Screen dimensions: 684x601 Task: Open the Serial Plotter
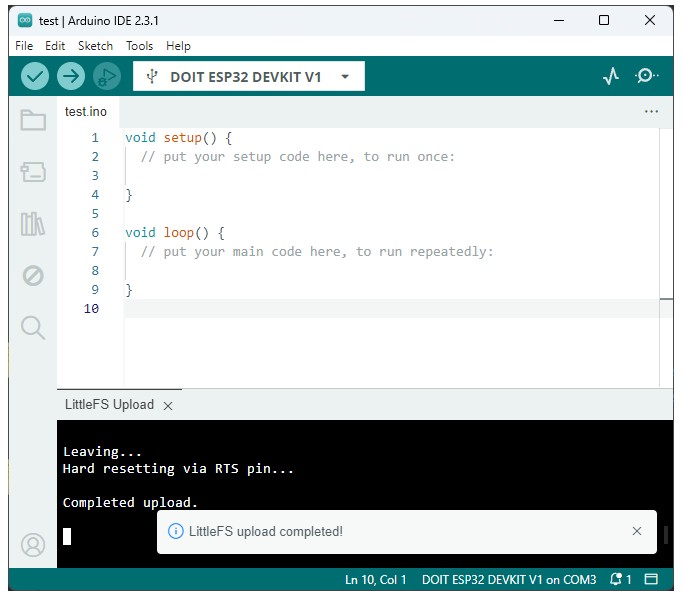pyautogui.click(x=611, y=76)
